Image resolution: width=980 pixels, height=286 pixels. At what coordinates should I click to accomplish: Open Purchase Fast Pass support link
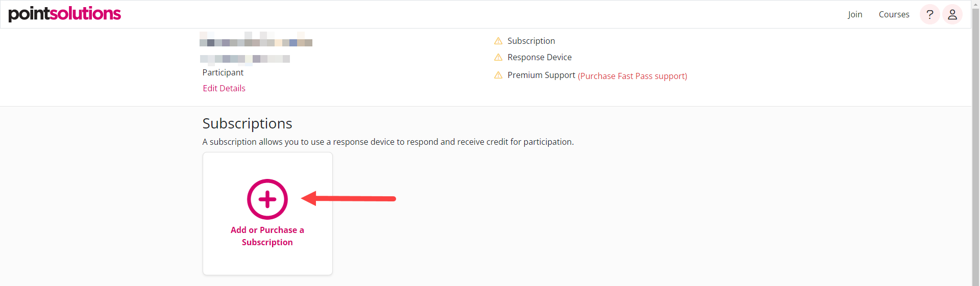click(632, 76)
